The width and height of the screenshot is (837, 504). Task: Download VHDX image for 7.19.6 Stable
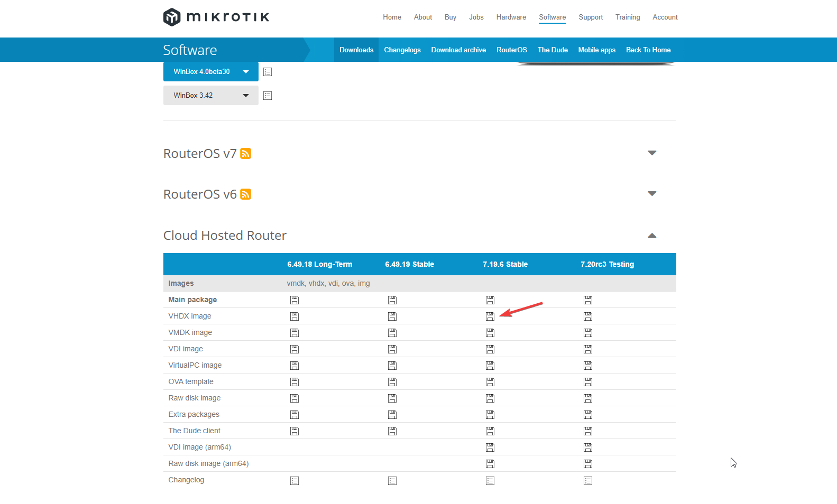tap(490, 316)
